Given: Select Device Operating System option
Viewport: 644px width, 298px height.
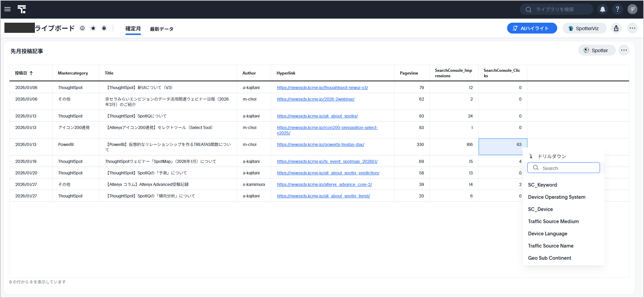Looking at the screenshot, I should point(557,197).
